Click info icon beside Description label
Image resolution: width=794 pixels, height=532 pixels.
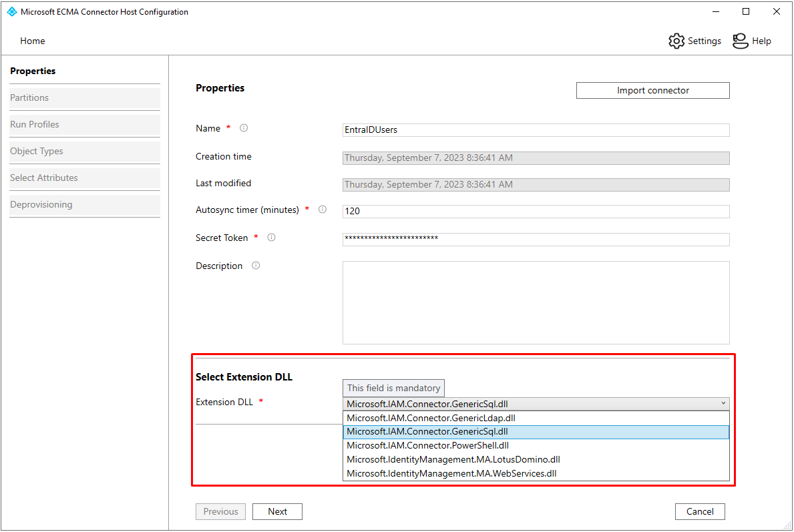(256, 266)
